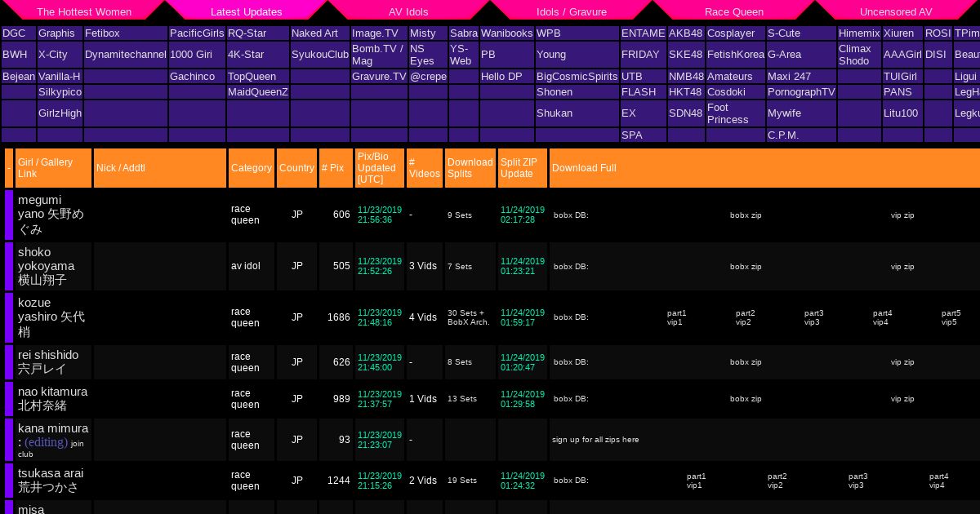Open the BigCosmicSpirits link

coord(577,77)
